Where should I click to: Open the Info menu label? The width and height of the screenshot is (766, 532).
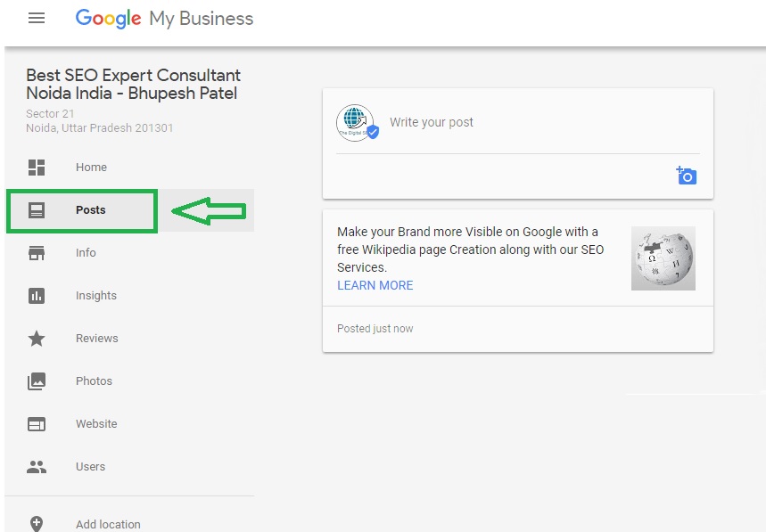click(x=86, y=253)
